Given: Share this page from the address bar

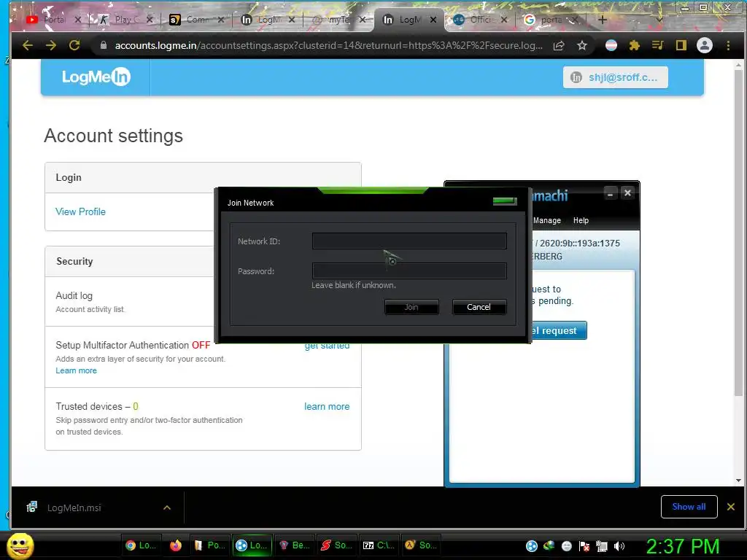Looking at the screenshot, I should click(559, 46).
